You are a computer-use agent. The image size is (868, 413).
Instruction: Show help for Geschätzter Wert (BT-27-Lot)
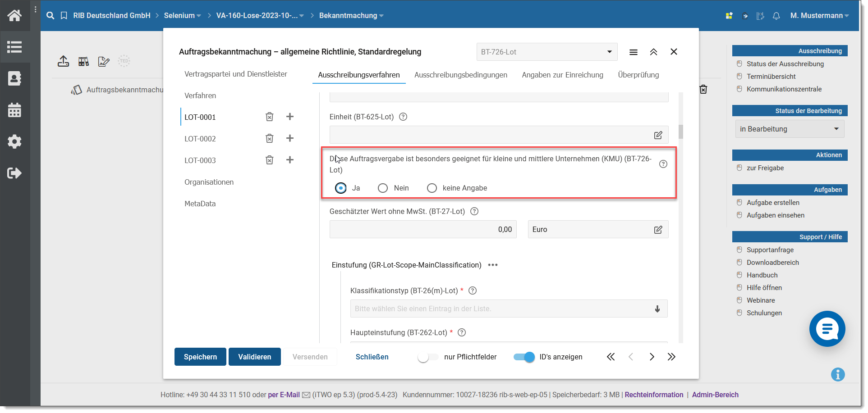[474, 211]
